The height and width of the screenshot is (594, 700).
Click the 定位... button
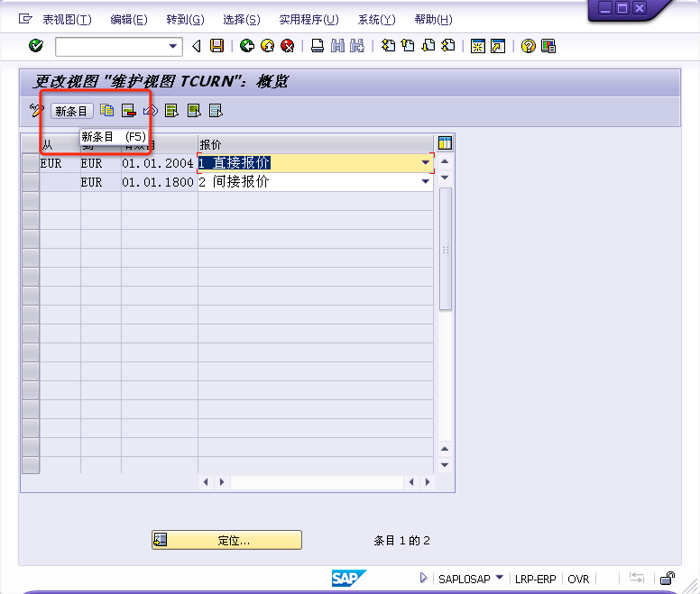click(x=226, y=540)
